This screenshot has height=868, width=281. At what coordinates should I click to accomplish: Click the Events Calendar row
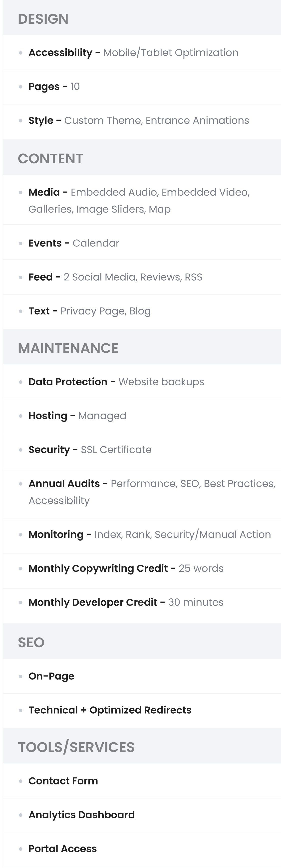point(142,243)
